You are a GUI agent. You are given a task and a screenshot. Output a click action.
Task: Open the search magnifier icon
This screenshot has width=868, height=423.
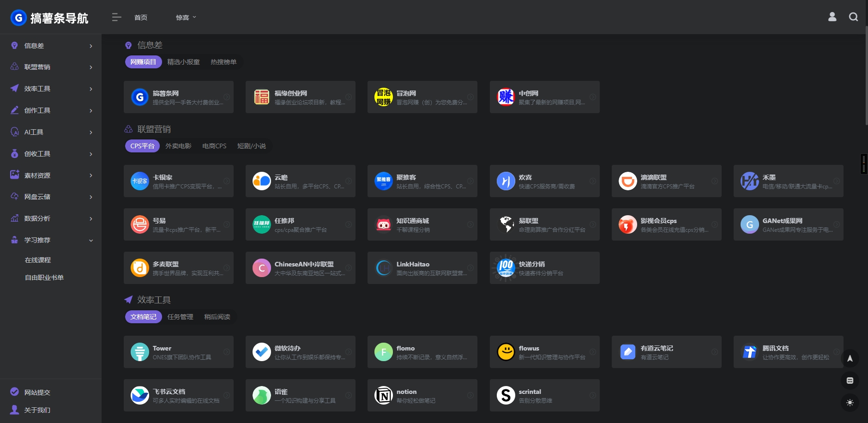tap(853, 17)
